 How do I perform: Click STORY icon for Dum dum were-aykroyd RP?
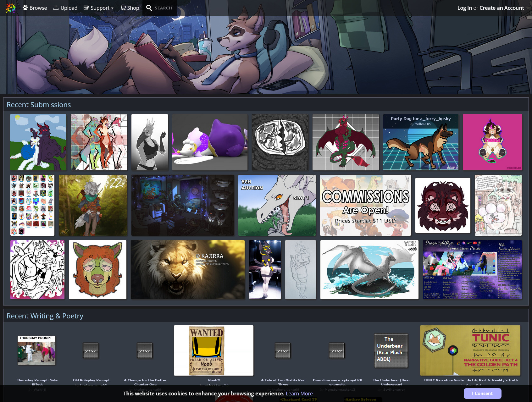point(337,351)
